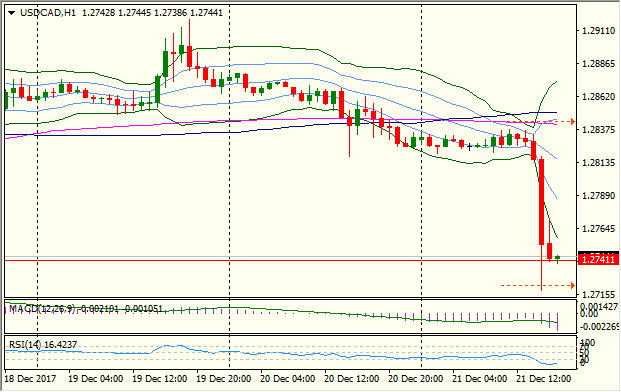Click the 1.27645 price scale label
Screen dimensions: 621x392
pos(598,228)
